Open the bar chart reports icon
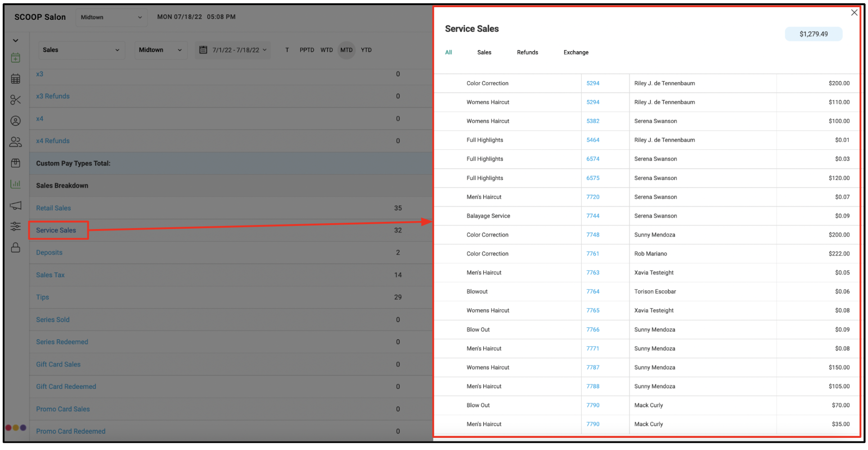Viewport: 868px width, 450px height. pyautogui.click(x=15, y=184)
